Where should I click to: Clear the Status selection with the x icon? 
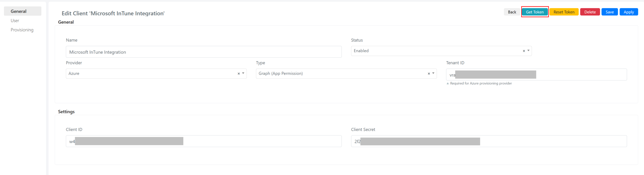524,51
